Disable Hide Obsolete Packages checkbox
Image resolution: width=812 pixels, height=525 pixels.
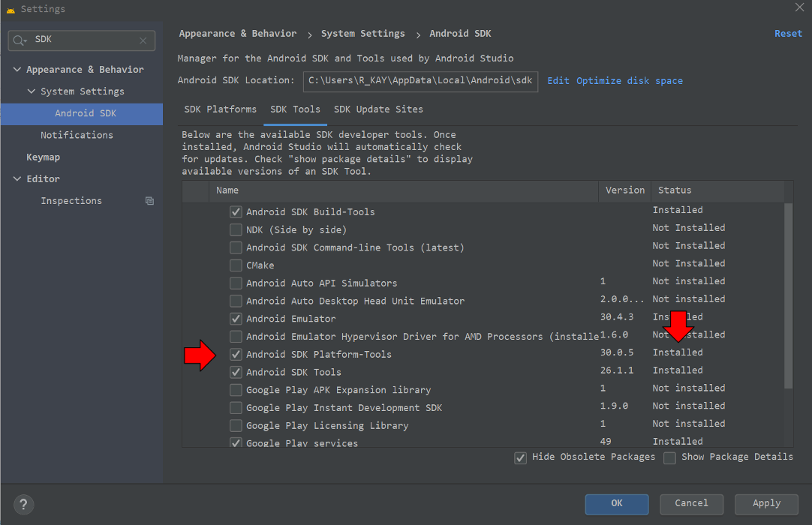520,457
